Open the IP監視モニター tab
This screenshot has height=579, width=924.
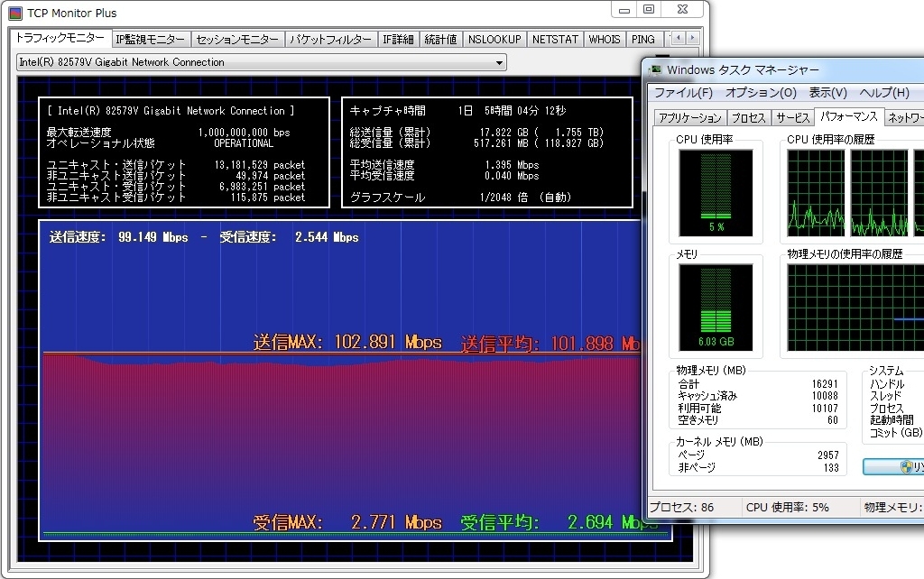click(x=151, y=40)
